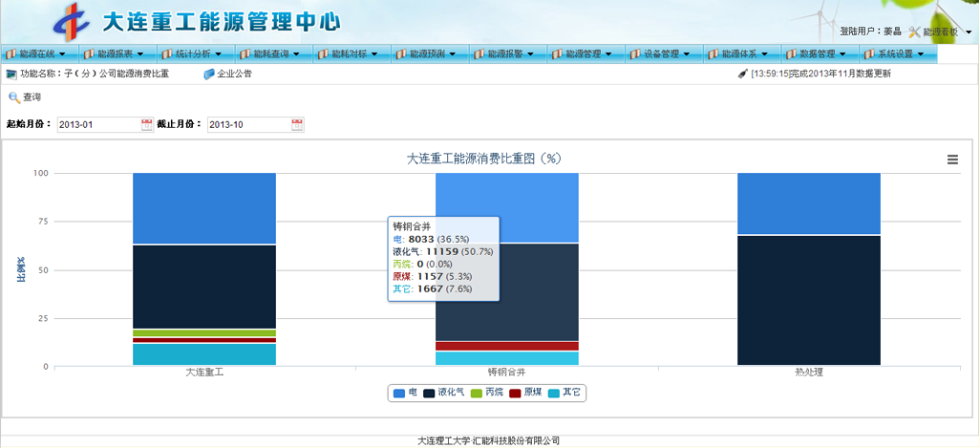Open the chart hamburger export menu
980x448 pixels.
click(x=952, y=160)
